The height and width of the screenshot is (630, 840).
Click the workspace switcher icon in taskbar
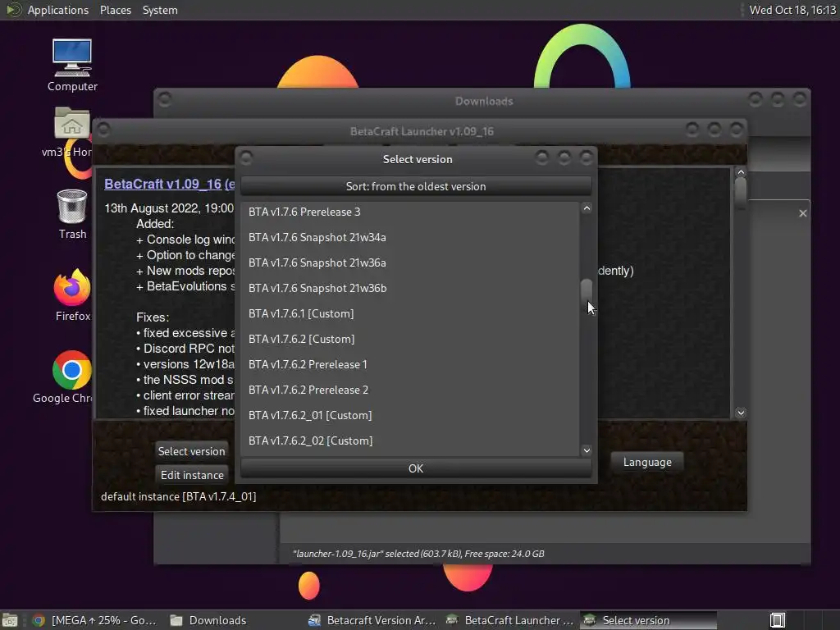tap(778, 620)
